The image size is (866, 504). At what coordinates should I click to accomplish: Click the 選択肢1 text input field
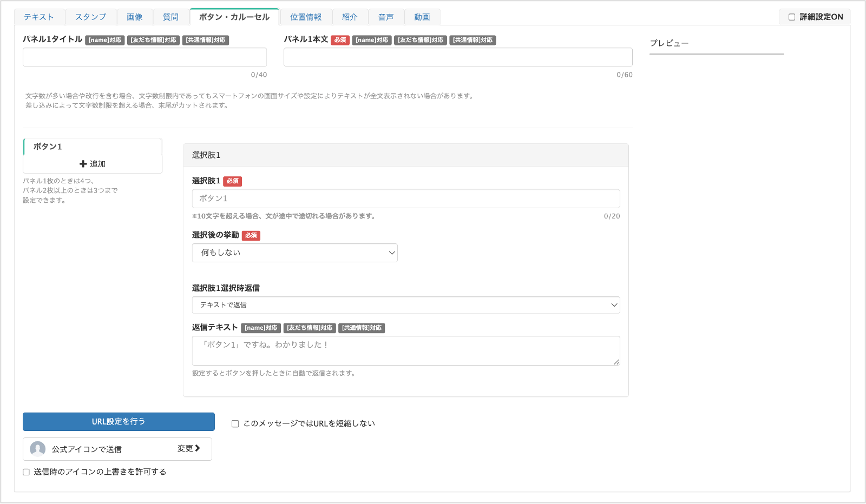[405, 198]
